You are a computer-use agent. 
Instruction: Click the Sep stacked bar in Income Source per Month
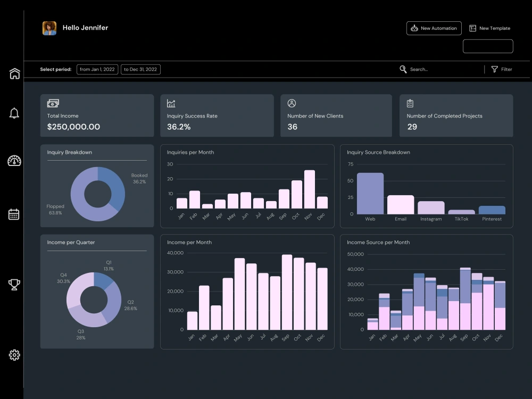(x=465, y=298)
